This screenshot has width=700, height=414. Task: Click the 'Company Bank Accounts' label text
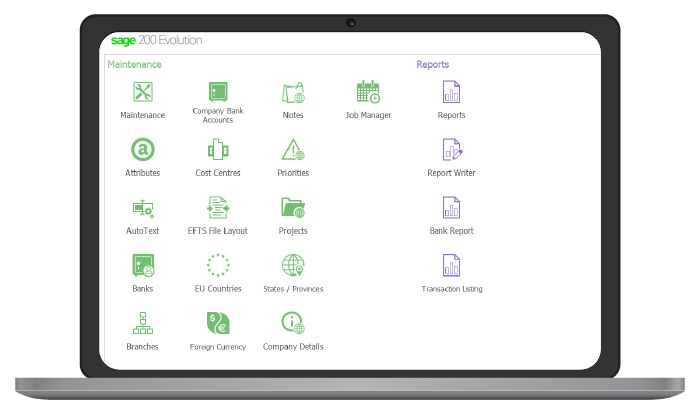tap(218, 115)
